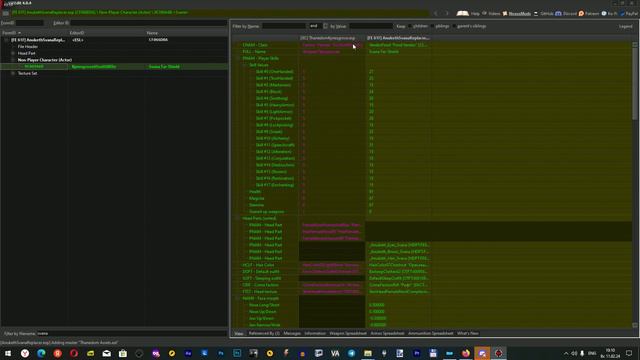Open the PayPal link icon
Viewport: 640px width, 360px height.
tap(622, 13)
